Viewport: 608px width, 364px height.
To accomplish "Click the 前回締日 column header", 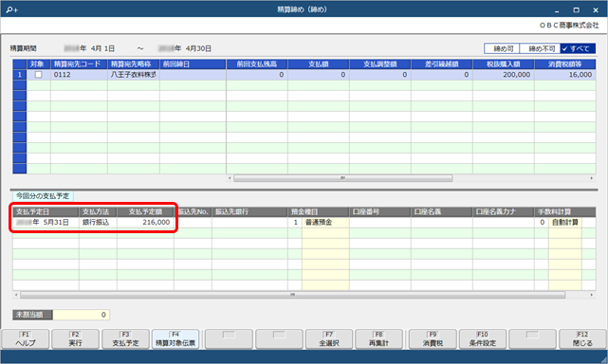I will (193, 64).
